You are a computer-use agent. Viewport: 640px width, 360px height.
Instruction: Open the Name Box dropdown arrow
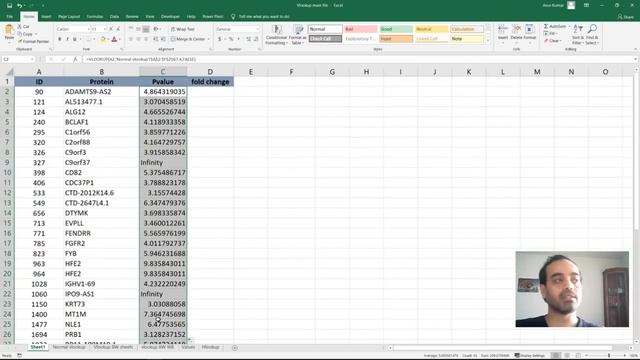(32, 59)
